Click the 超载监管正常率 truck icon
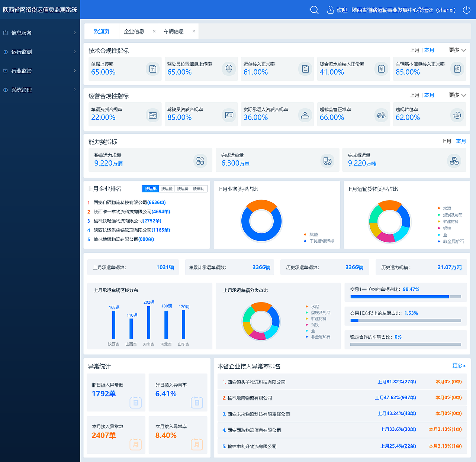This screenshot has width=476, height=462. 381,115
